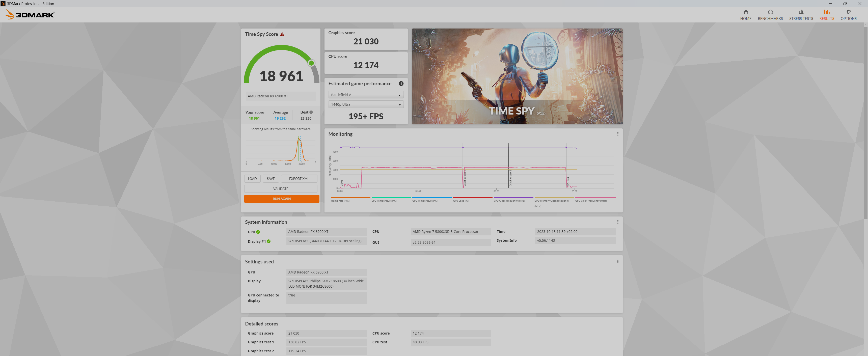The height and width of the screenshot is (356, 868).
Task: Open the Monitoring panel three-dot menu
Action: point(618,134)
